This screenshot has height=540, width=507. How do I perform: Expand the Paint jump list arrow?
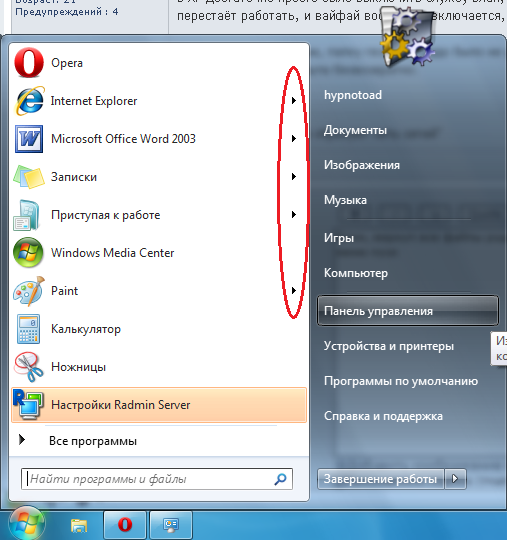coord(293,290)
